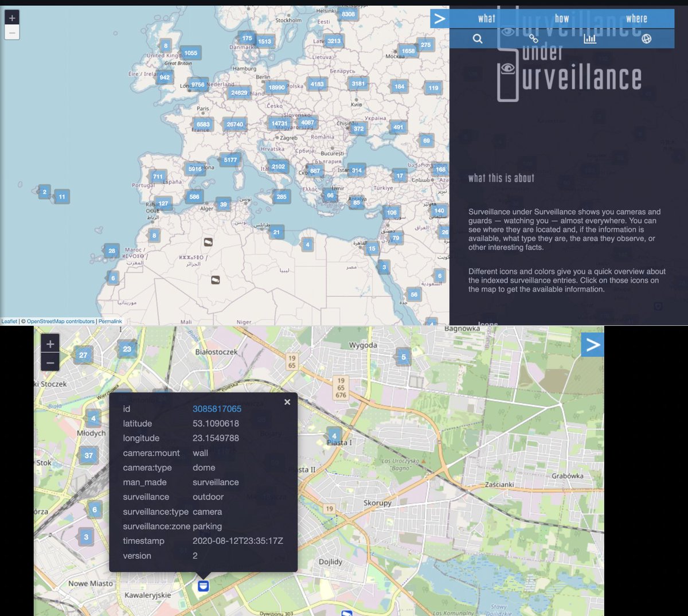The image size is (688, 616).
Task: Close the camera details popup
Action: click(x=287, y=401)
